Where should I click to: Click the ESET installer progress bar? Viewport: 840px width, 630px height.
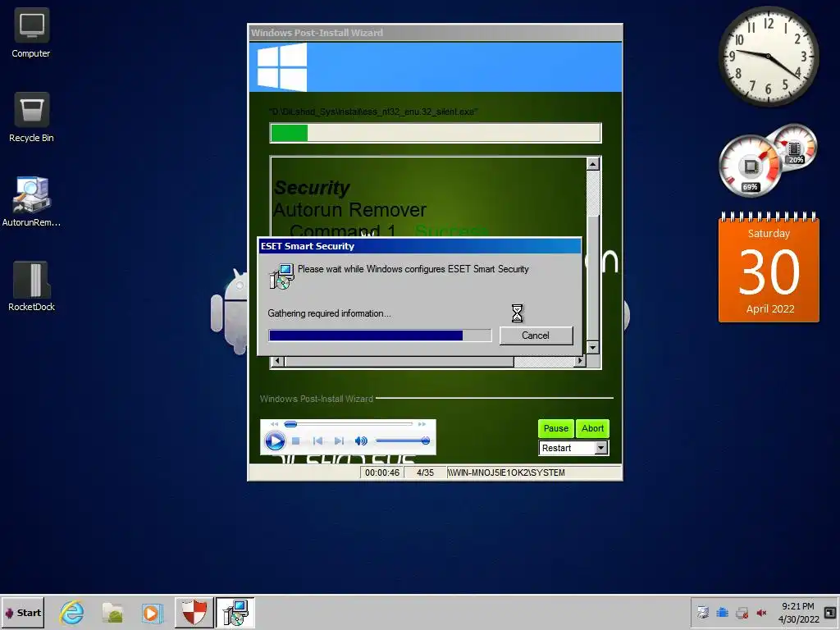[380, 336]
